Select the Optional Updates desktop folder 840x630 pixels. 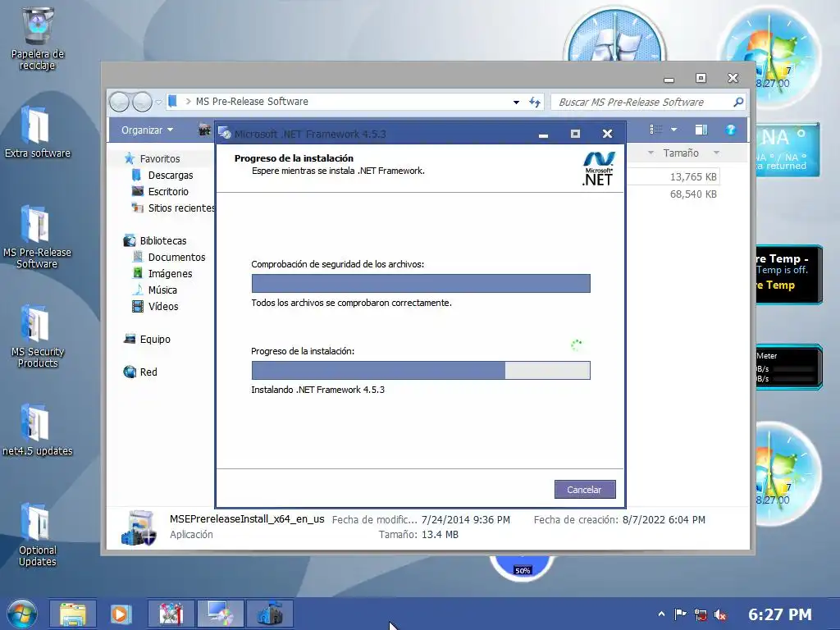point(38,535)
